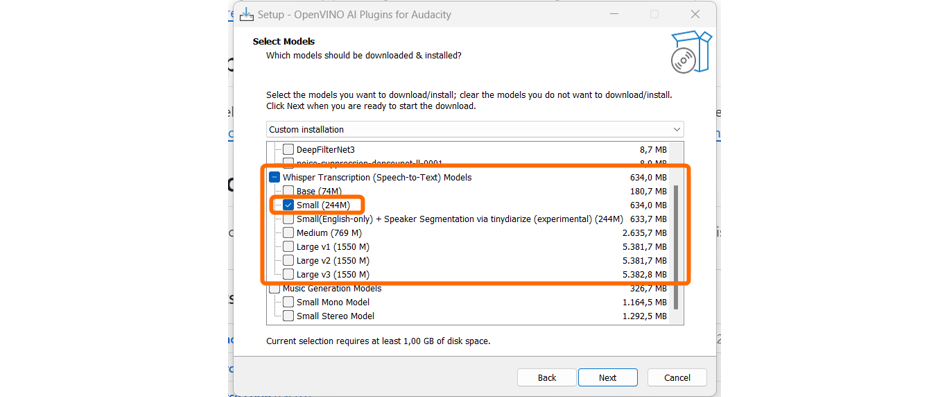Click the 1.164,5 MB size value
Screen dimensions: 949x397
pyautogui.click(x=645, y=302)
